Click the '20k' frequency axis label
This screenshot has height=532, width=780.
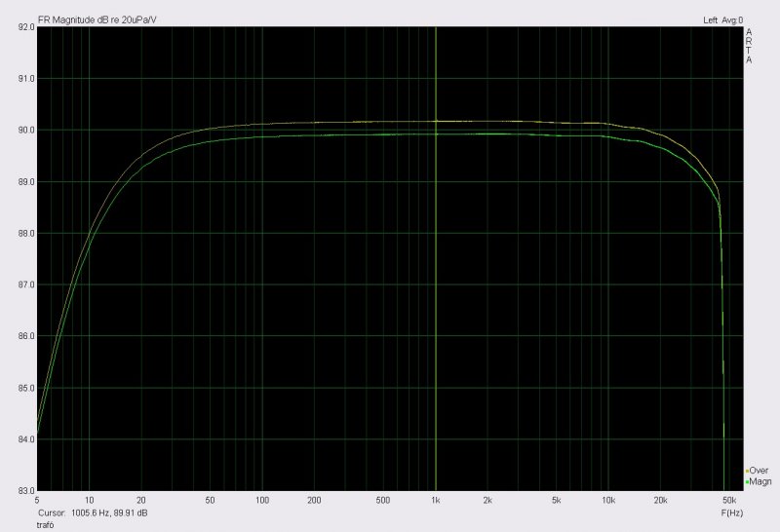660,500
